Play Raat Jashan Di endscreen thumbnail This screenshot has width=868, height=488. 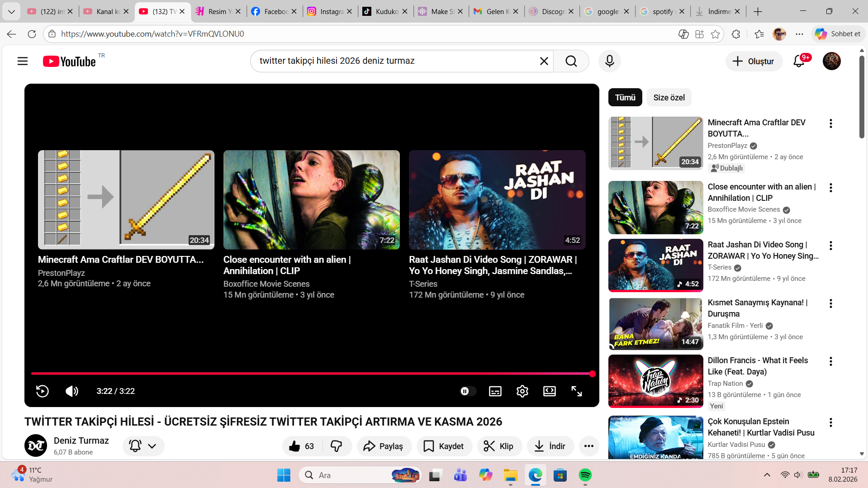(497, 199)
